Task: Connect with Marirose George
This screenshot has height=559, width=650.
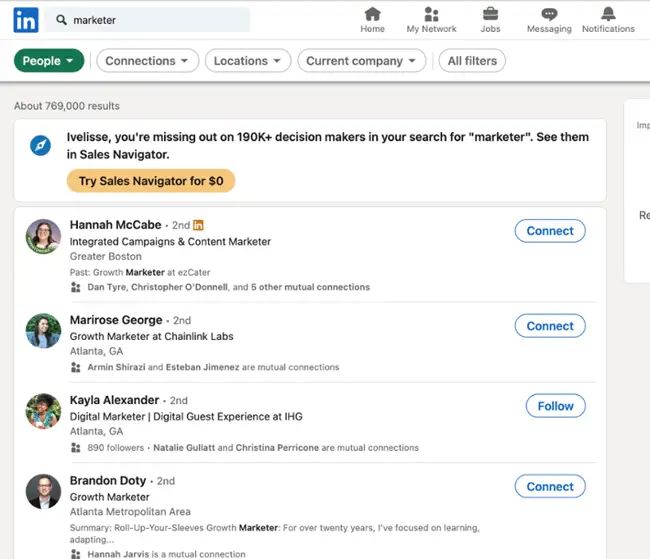Action: (550, 326)
